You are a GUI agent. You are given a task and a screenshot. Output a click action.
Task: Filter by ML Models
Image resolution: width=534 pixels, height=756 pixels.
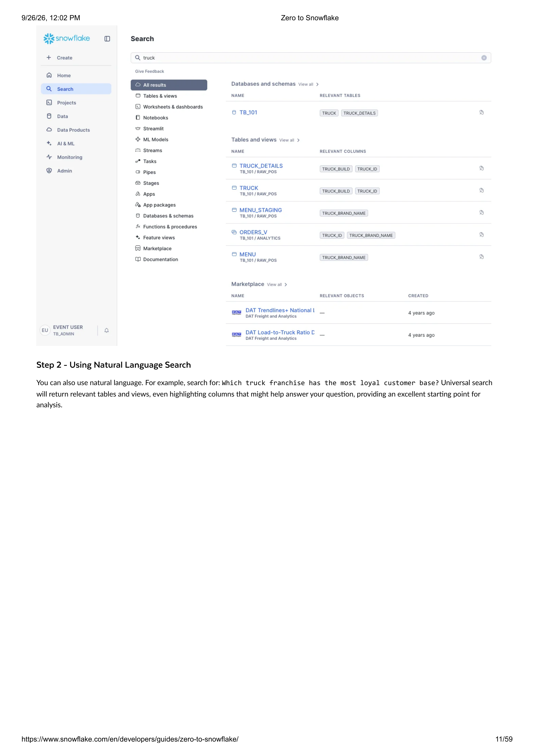tap(169, 139)
